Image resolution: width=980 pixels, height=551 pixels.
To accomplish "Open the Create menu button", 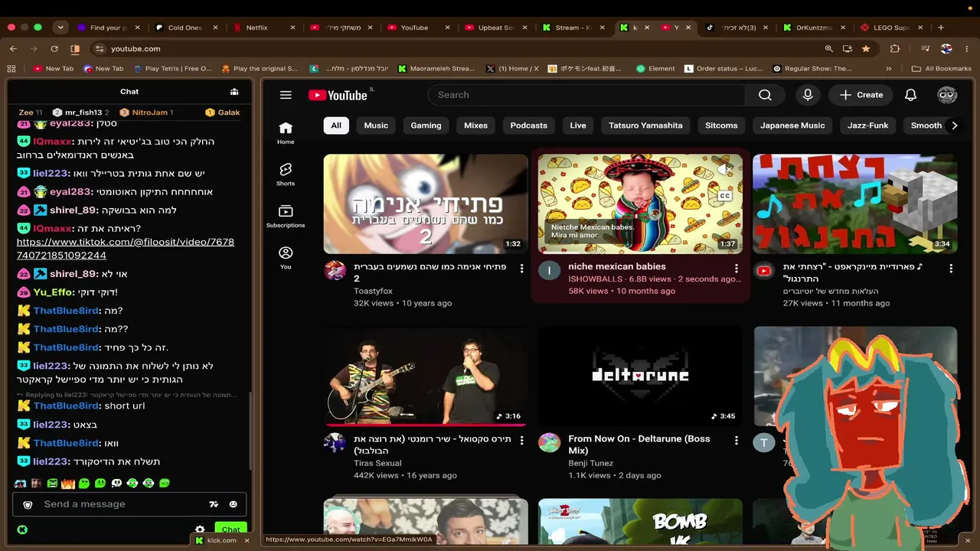I will pos(861,95).
